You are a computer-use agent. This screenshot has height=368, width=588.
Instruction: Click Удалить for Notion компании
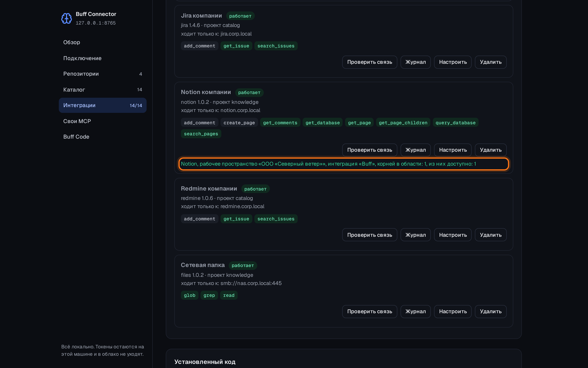click(x=491, y=150)
